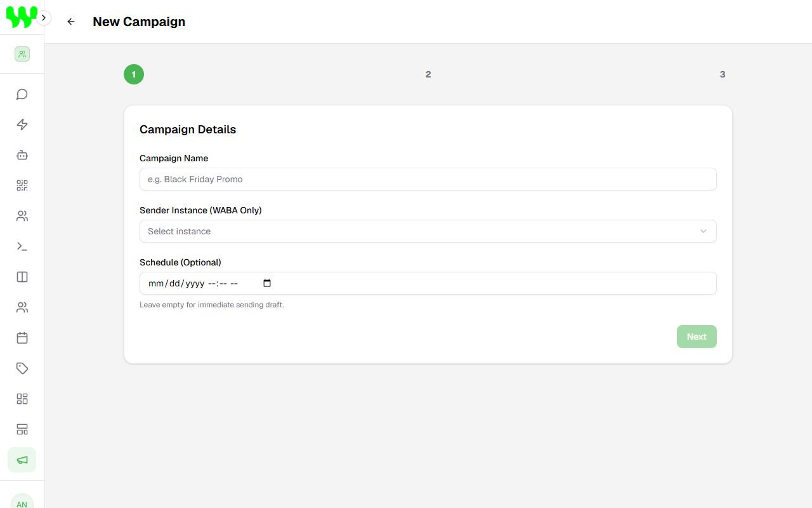Screen dimensions: 812x508
Task: Click the Next button
Action: click(697, 337)
